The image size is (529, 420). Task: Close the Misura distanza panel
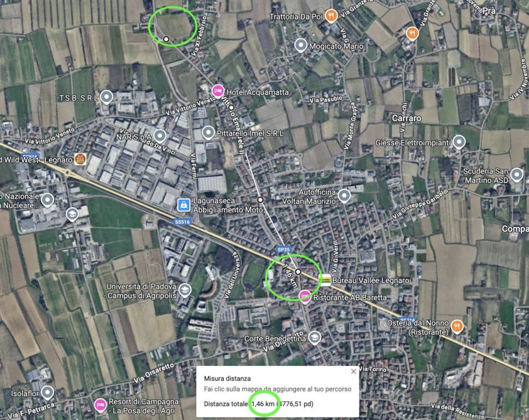coord(353,371)
